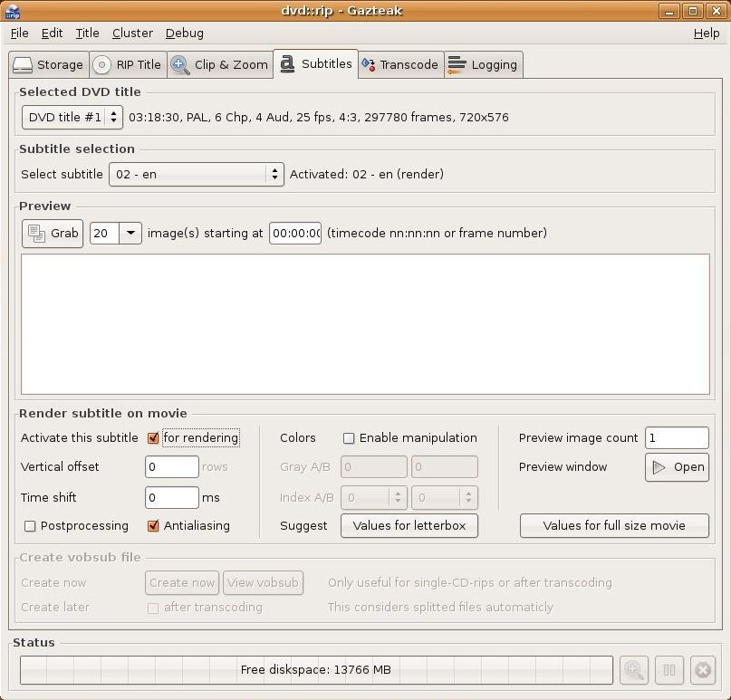Click the Create now vobsub button
Viewport: 731px width, 700px height.
(x=182, y=582)
